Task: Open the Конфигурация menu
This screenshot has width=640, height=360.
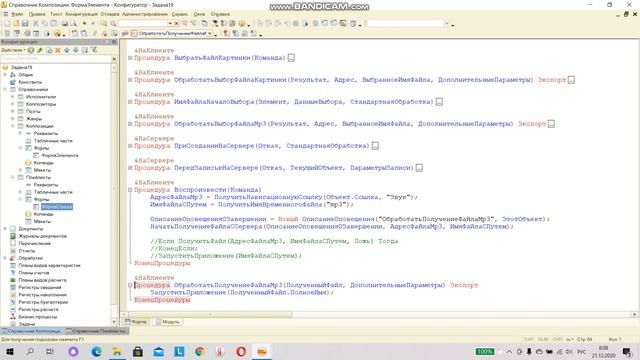Action: 82,14
